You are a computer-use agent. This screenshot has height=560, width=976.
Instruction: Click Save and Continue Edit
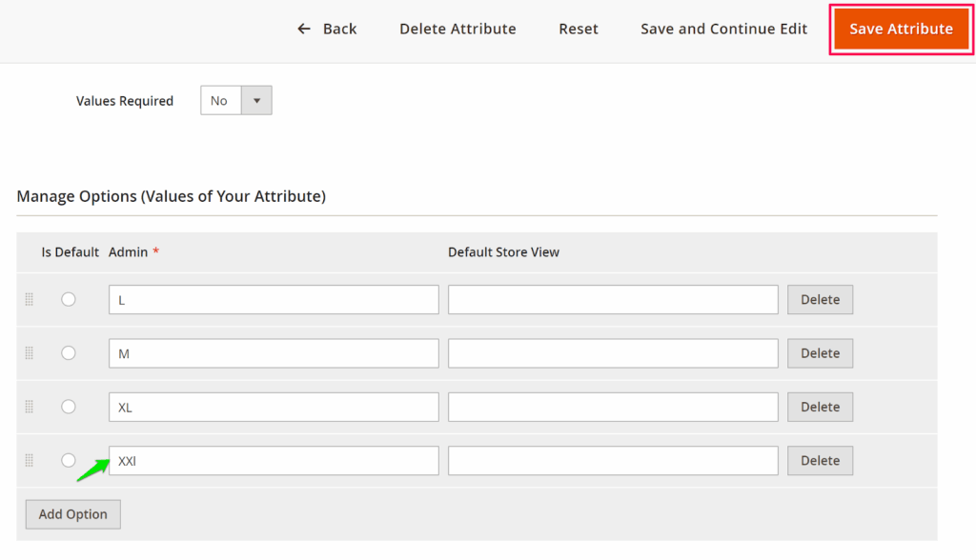coord(723,29)
